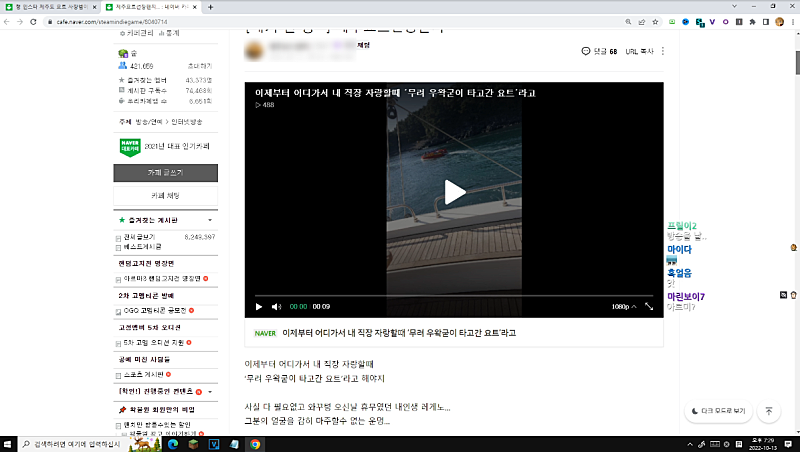
Task: Click the small play icon in video controls
Action: [259, 307]
